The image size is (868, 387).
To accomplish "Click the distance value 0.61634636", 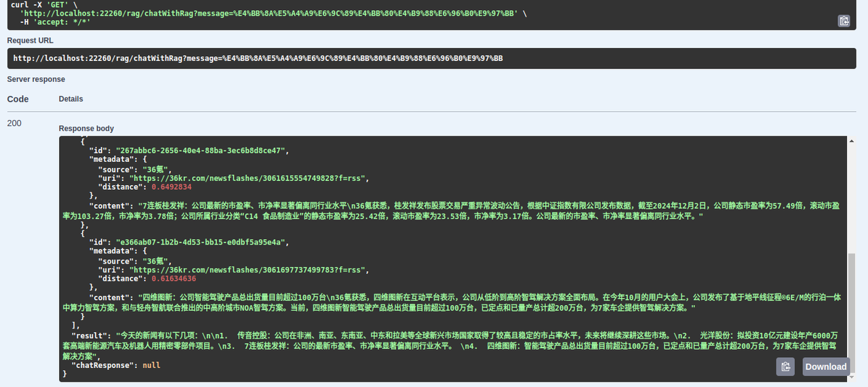I will click(x=174, y=279).
